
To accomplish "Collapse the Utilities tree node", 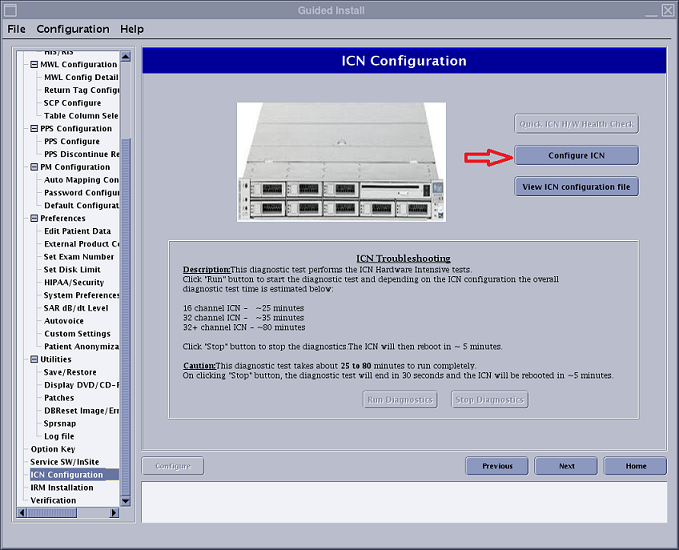I will (x=34, y=359).
